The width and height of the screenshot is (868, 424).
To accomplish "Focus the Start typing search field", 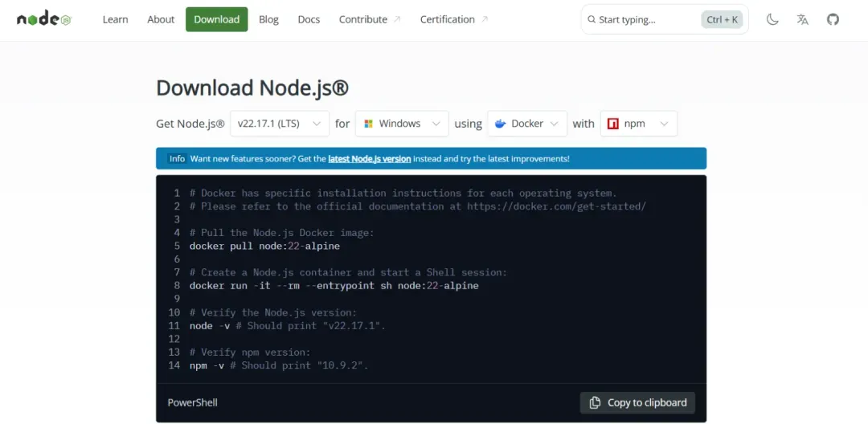I will coord(665,20).
